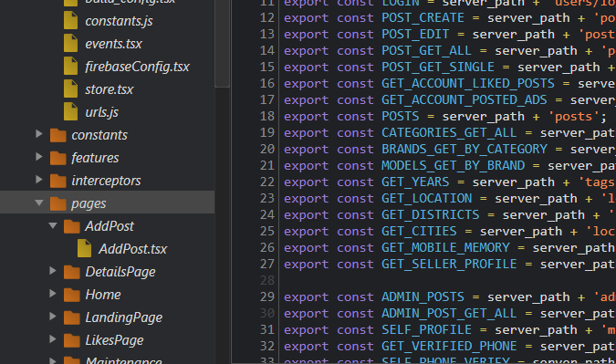Expand the constants folder arrow
The width and height of the screenshot is (616, 364).
[x=39, y=134]
